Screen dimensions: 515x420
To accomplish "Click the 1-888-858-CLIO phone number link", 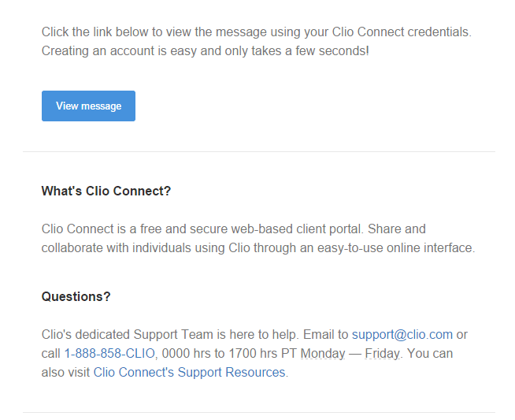I will click(109, 354).
